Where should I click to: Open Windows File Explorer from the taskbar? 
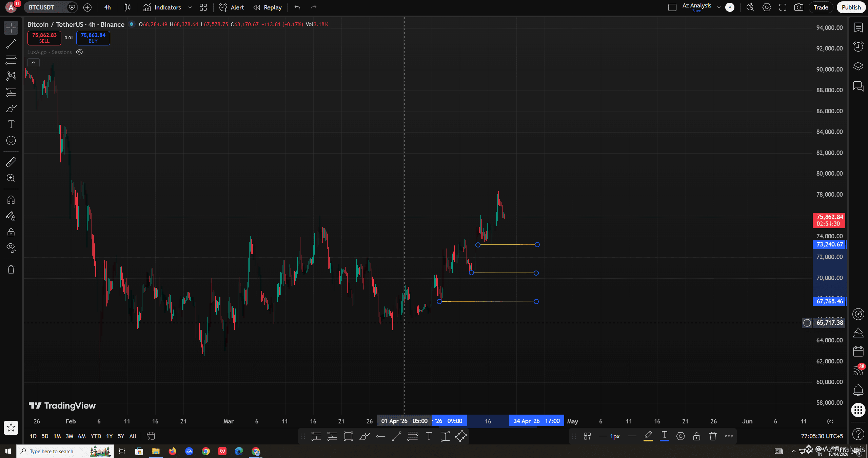[x=156, y=451]
